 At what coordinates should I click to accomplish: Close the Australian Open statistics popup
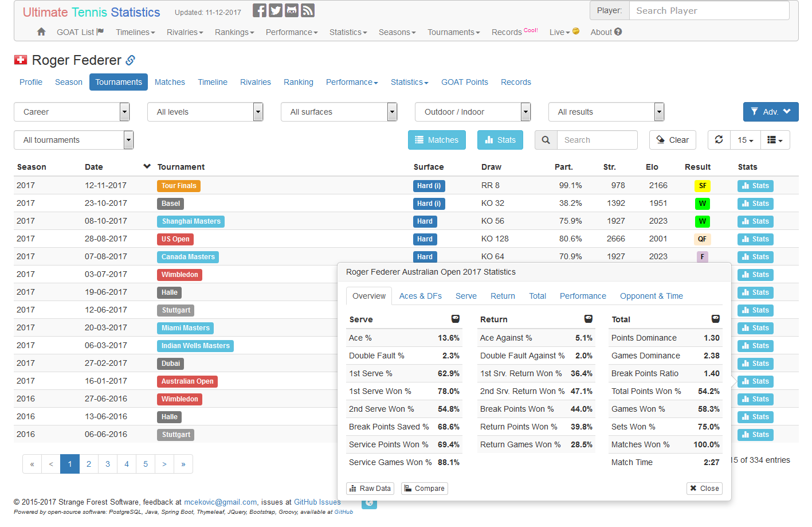pyautogui.click(x=704, y=489)
